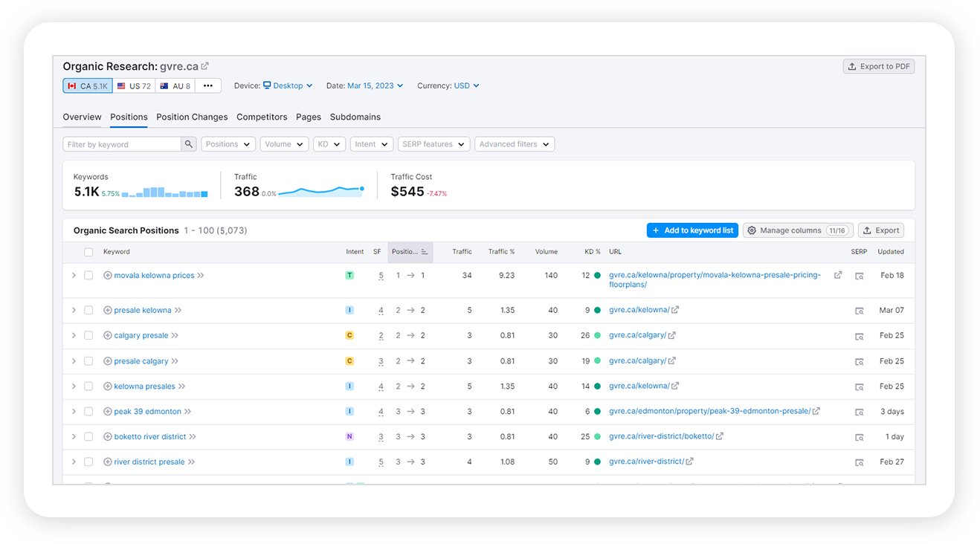Open external link icon next to gvre.ca title

pos(205,66)
